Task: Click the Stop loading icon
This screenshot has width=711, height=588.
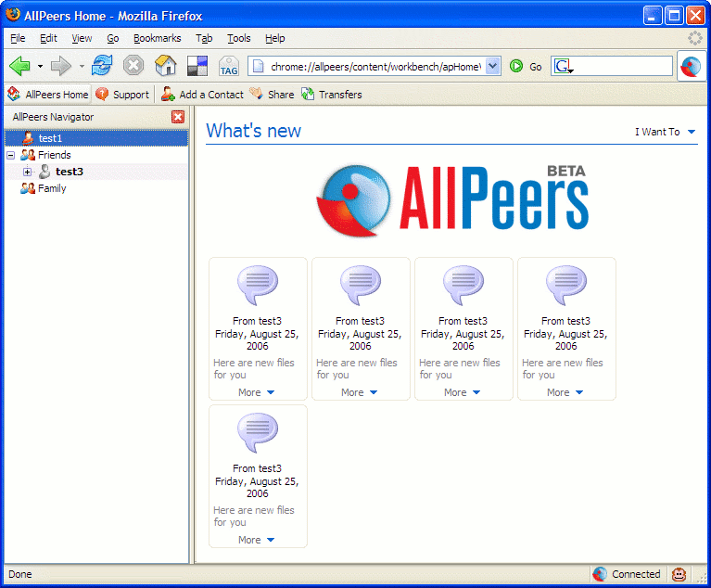Action: pyautogui.click(x=133, y=65)
